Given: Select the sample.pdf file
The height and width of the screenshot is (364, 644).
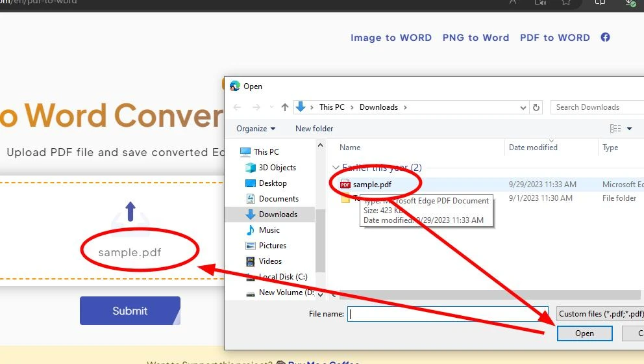Looking at the screenshot, I should (372, 185).
